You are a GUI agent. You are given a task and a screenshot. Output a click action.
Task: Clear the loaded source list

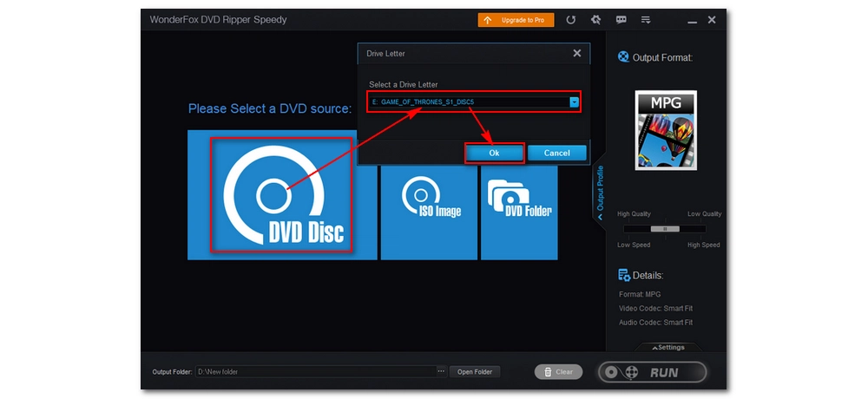(x=558, y=372)
